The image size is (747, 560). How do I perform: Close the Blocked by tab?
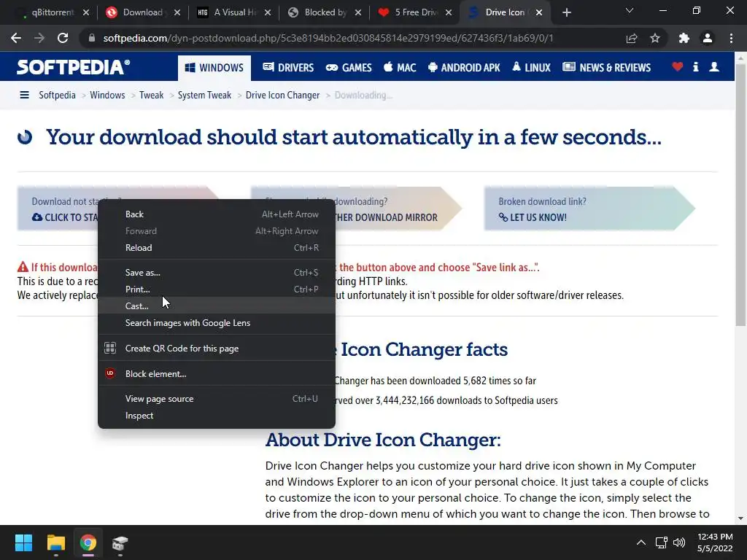358,12
